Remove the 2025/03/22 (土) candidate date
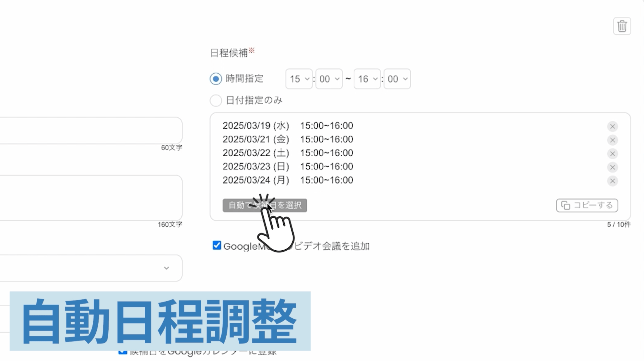The image size is (644, 361). pyautogui.click(x=612, y=154)
